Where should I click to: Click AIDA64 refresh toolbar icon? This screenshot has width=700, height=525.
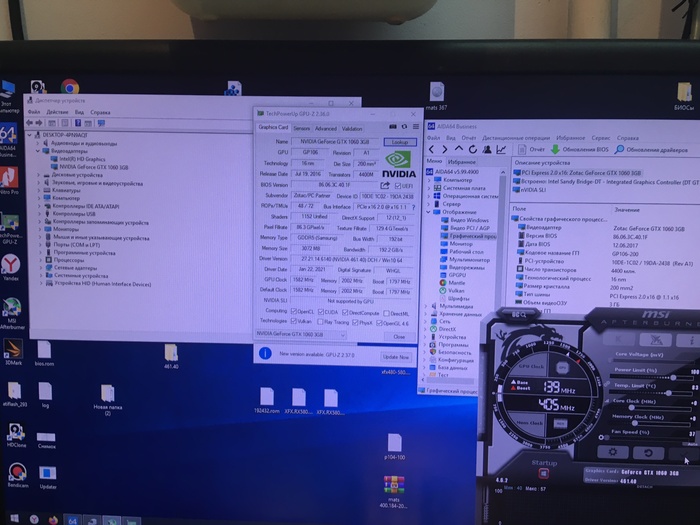pos(473,150)
